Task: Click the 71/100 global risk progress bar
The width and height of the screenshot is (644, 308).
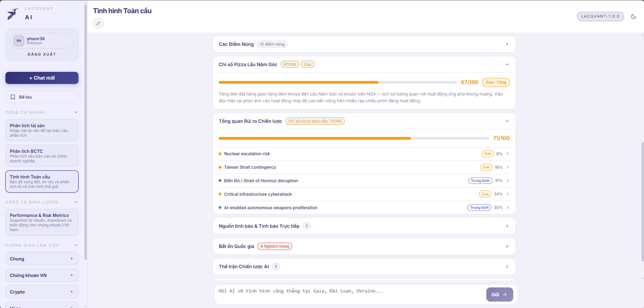Action: coord(354,138)
